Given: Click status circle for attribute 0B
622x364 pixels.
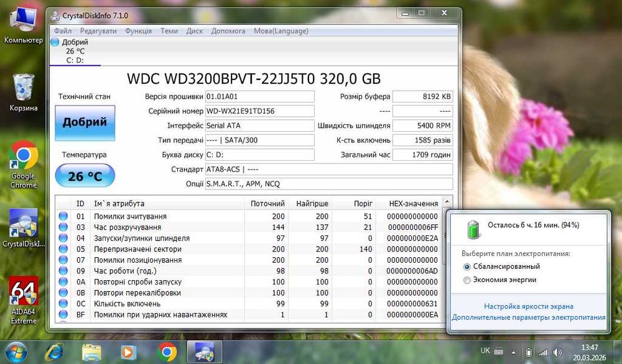Looking at the screenshot, I should click(x=63, y=293).
